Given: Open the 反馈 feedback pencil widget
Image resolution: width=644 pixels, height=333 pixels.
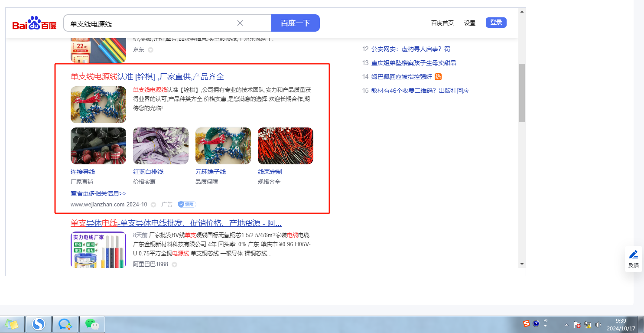Looking at the screenshot, I should [634, 259].
